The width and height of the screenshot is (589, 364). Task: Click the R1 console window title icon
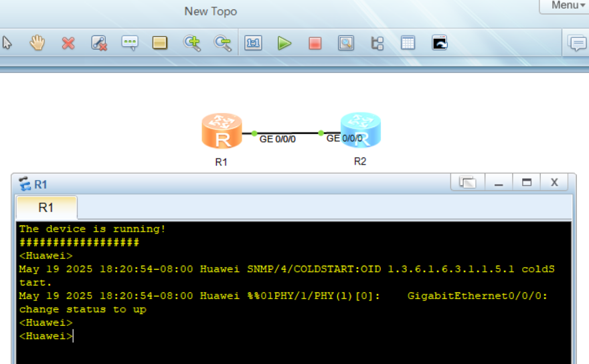tap(25, 184)
